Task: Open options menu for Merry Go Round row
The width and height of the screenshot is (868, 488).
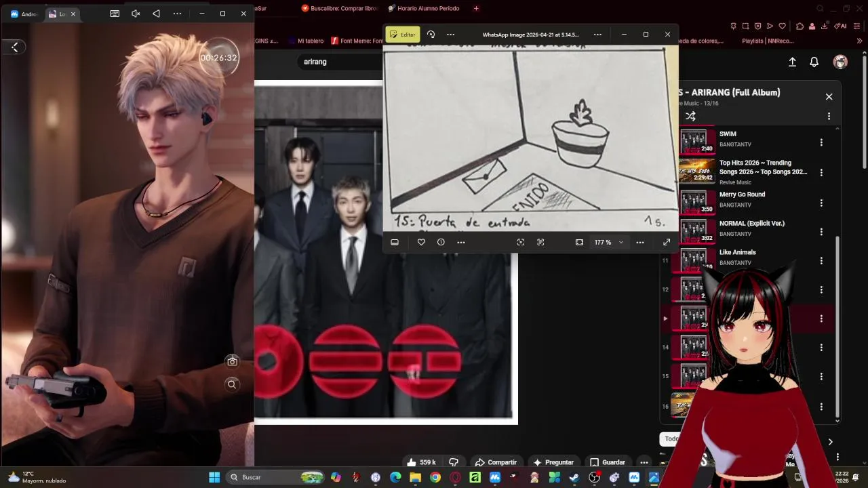Action: (821, 203)
